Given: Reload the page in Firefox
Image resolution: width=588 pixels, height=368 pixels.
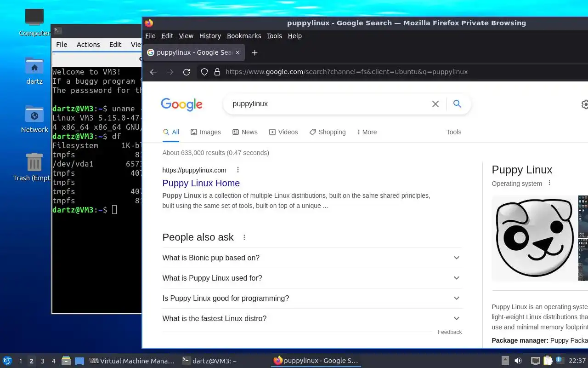Looking at the screenshot, I should click(187, 72).
